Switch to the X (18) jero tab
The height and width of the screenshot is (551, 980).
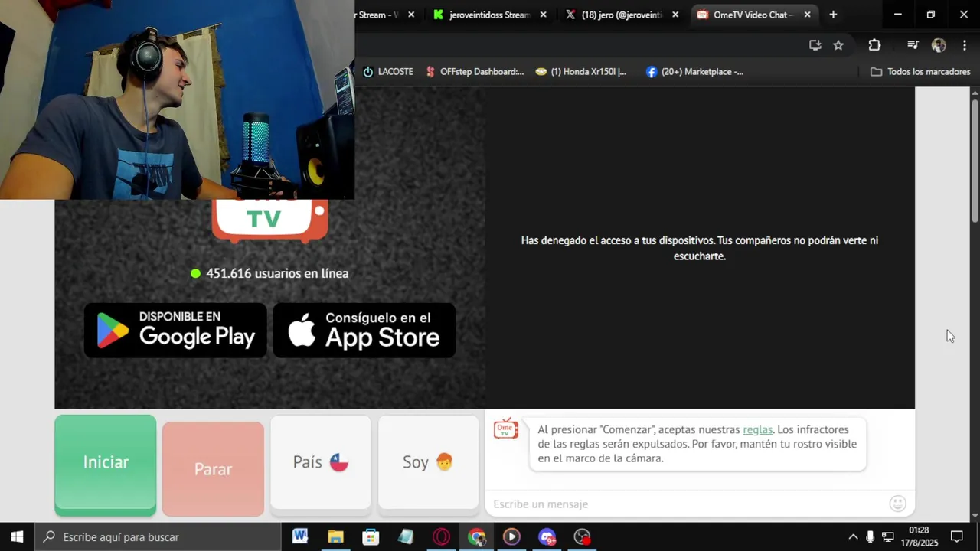click(621, 15)
